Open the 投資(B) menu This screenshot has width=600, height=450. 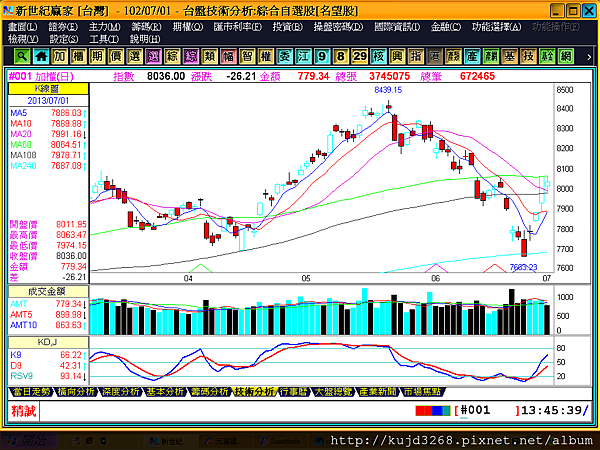(x=287, y=27)
